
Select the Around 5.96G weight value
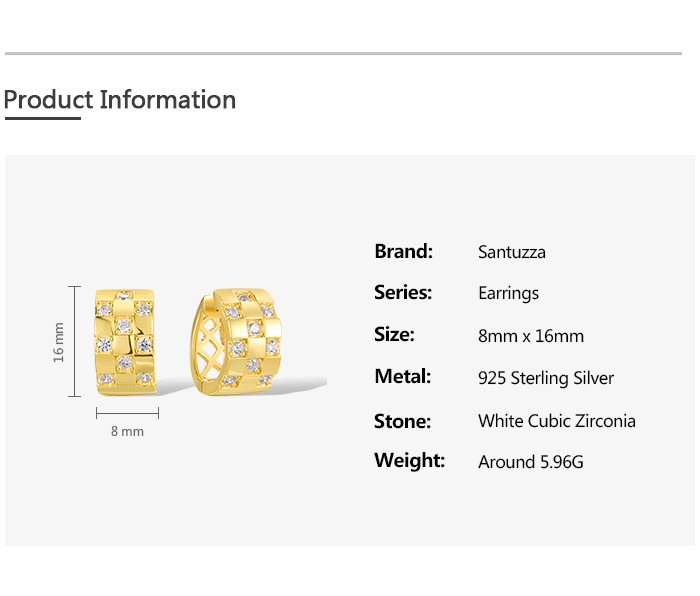pos(531,462)
